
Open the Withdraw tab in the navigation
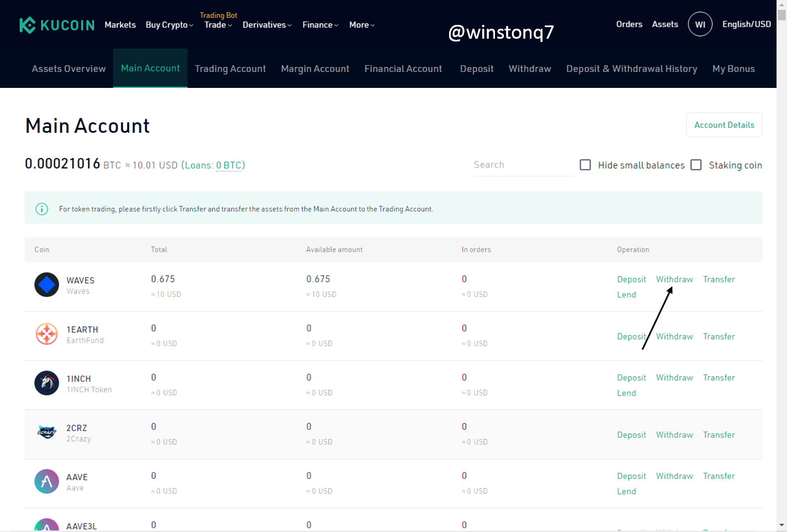click(x=530, y=69)
